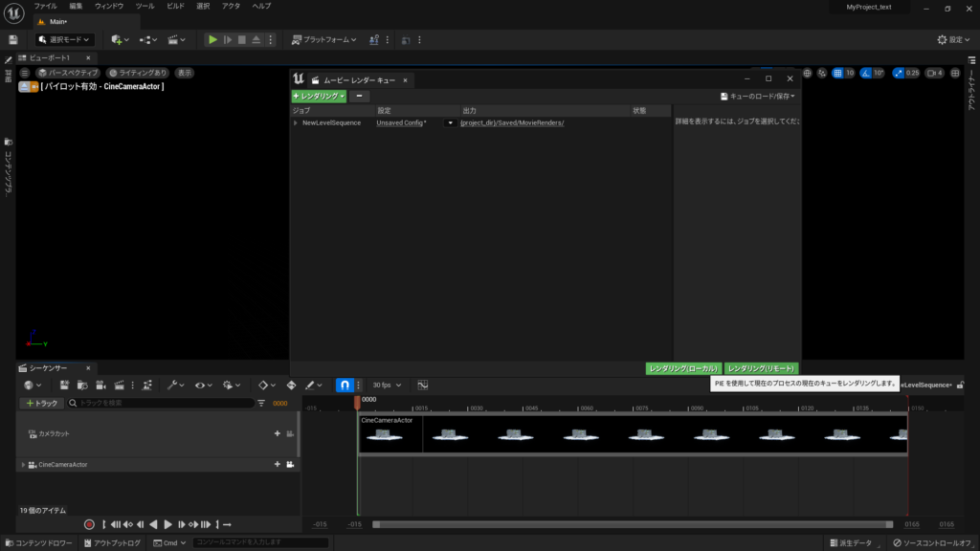980x551 pixels.
Task: Add a job with the +レンダリング button
Action: click(x=320, y=96)
